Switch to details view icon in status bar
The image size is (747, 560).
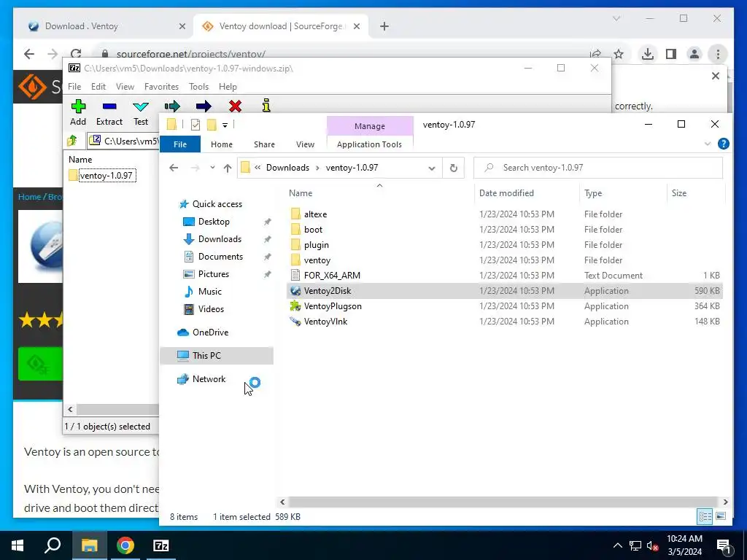pos(705,516)
